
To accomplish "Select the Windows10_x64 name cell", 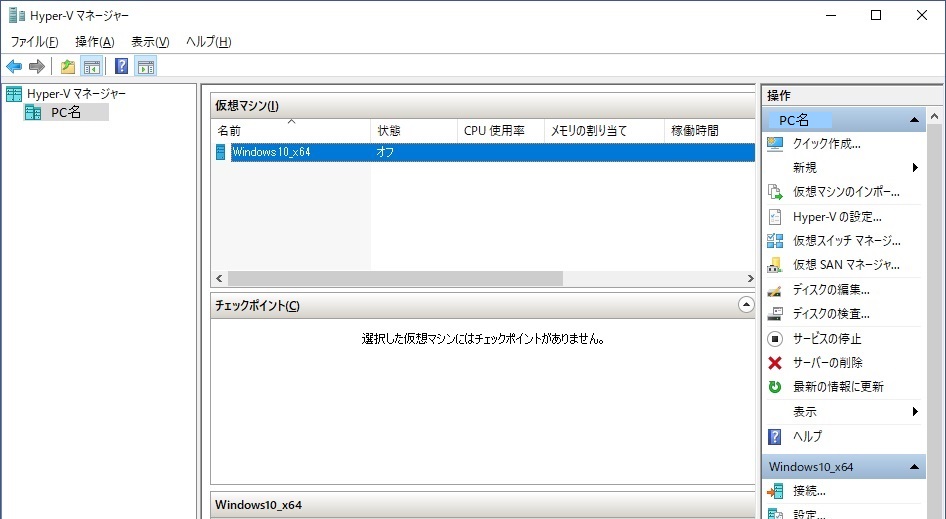I will coord(271,152).
